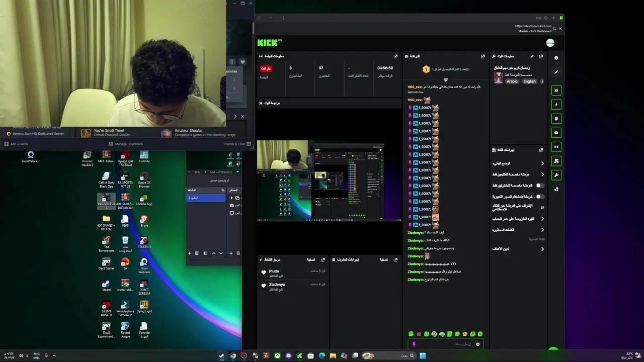Click the Kick info sidebar icon
The height and width of the screenshot is (362, 644).
click(x=556, y=58)
